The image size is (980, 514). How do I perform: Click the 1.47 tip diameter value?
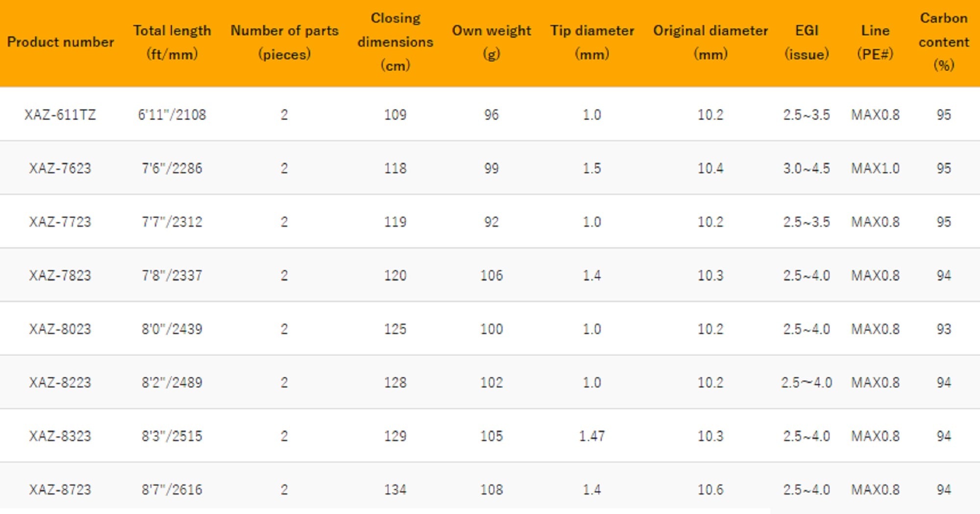pos(592,436)
